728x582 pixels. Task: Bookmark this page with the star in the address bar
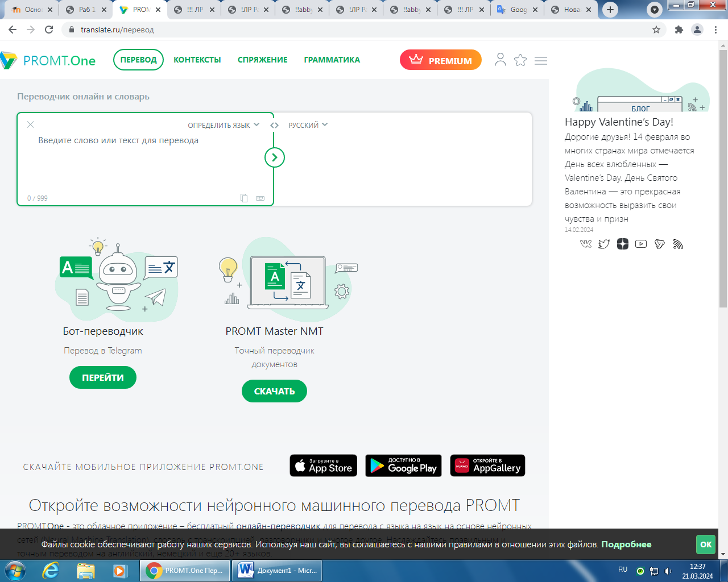[656, 30]
